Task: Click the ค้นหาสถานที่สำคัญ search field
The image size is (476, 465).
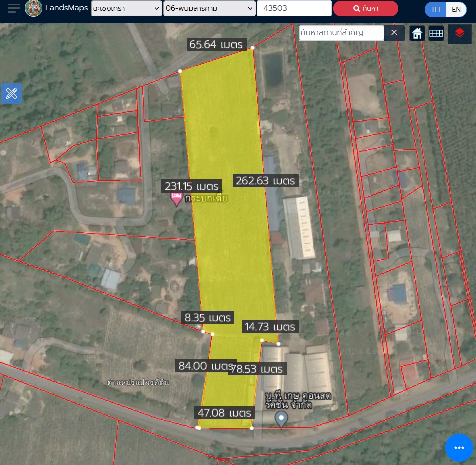Action: click(341, 33)
